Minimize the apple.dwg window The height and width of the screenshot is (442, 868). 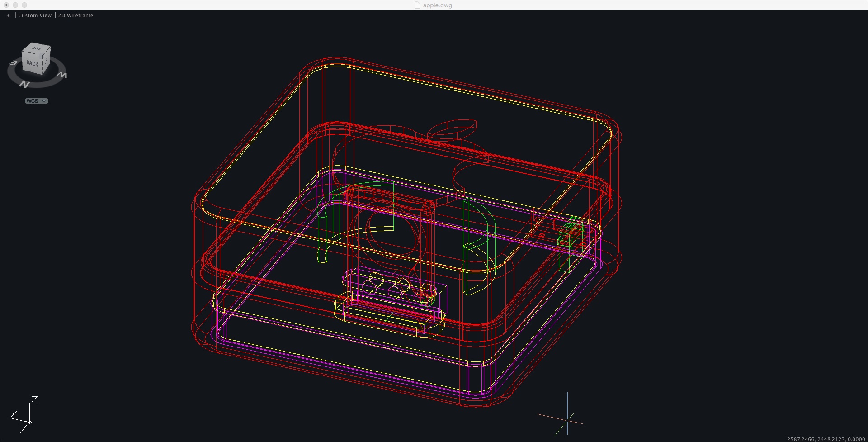tap(15, 5)
